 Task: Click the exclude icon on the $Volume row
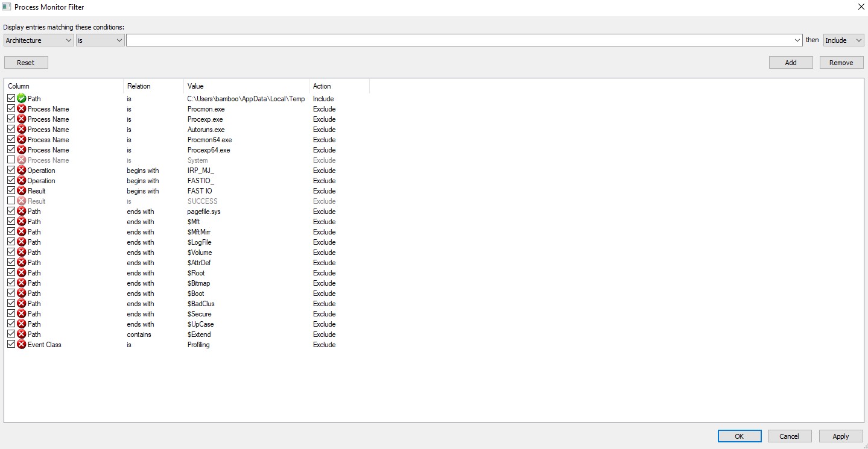pos(22,252)
